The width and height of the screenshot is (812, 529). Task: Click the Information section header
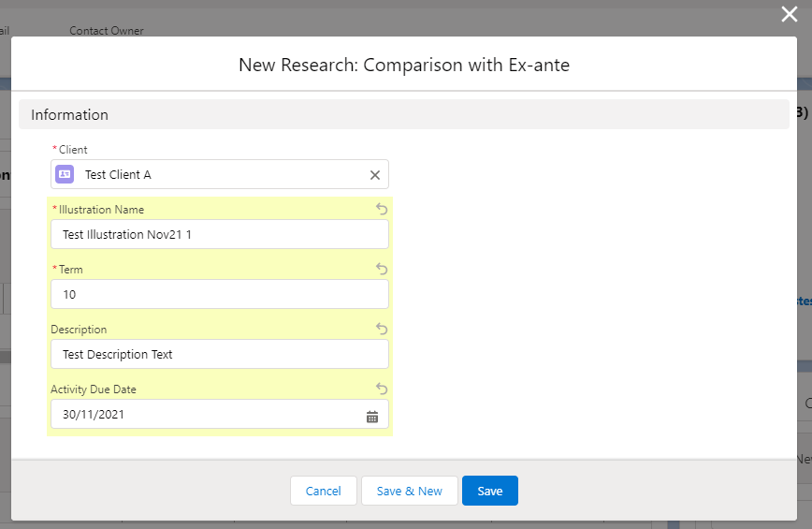[x=70, y=114]
